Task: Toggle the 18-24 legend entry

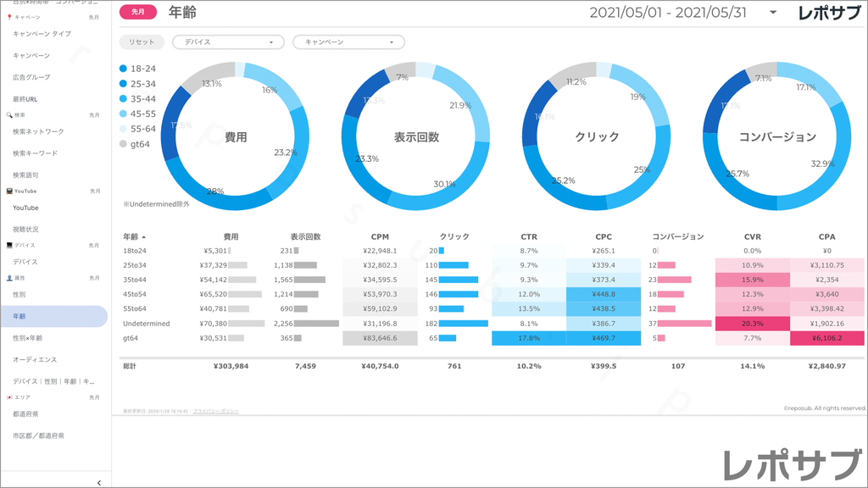Action: click(x=137, y=69)
